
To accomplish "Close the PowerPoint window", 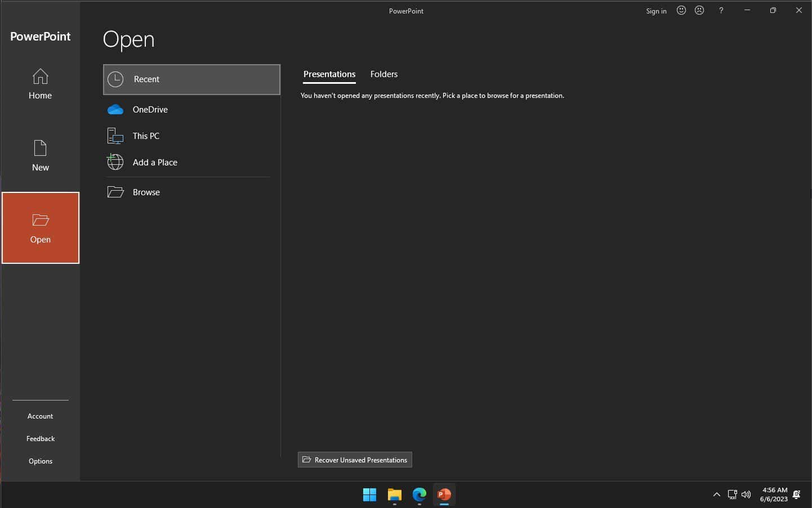I will coord(798,10).
